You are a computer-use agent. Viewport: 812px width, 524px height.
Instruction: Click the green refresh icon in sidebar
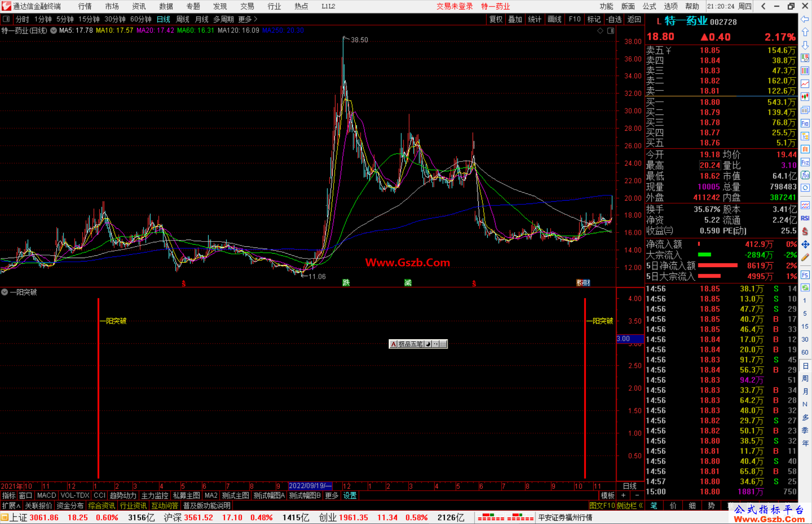pyautogui.click(x=805, y=288)
